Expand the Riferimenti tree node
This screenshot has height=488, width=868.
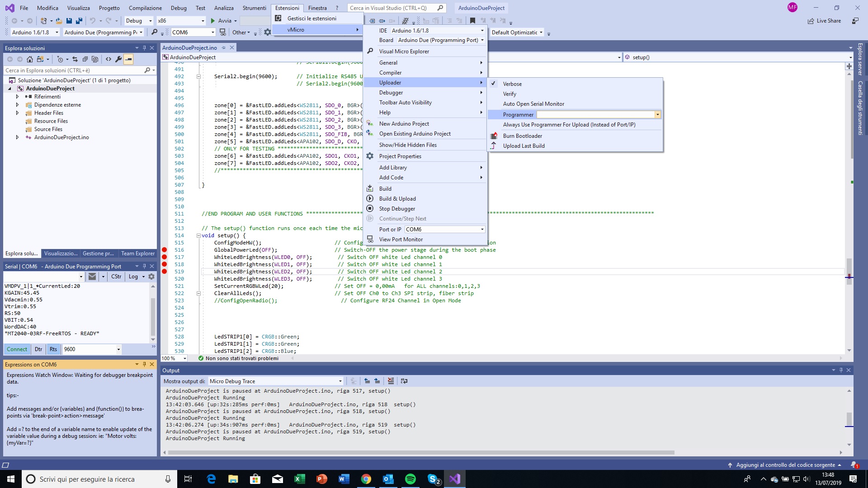(17, 97)
